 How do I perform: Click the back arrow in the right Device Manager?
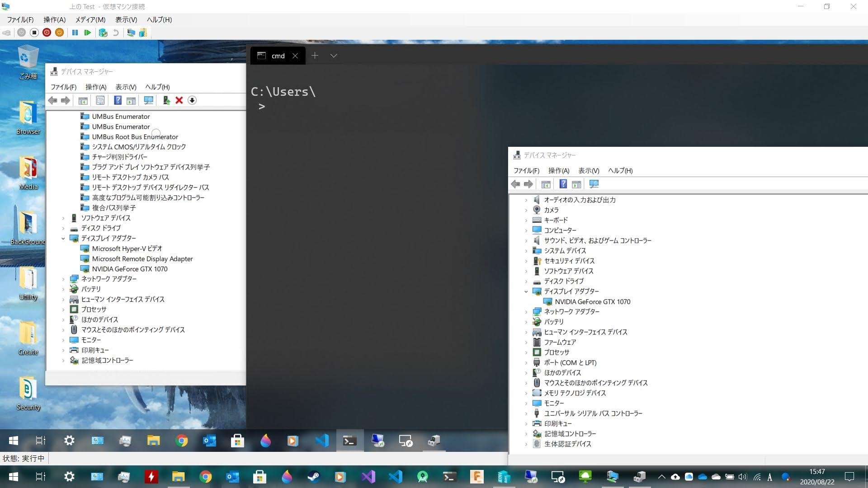(515, 184)
